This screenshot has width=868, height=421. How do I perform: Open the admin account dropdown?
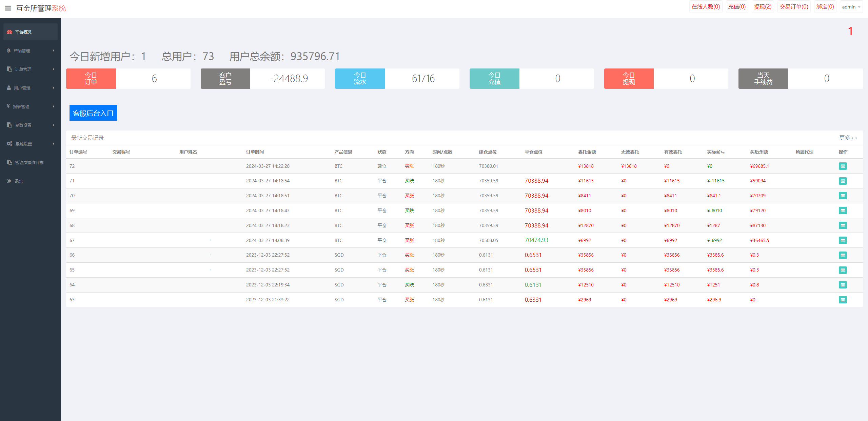click(851, 7)
